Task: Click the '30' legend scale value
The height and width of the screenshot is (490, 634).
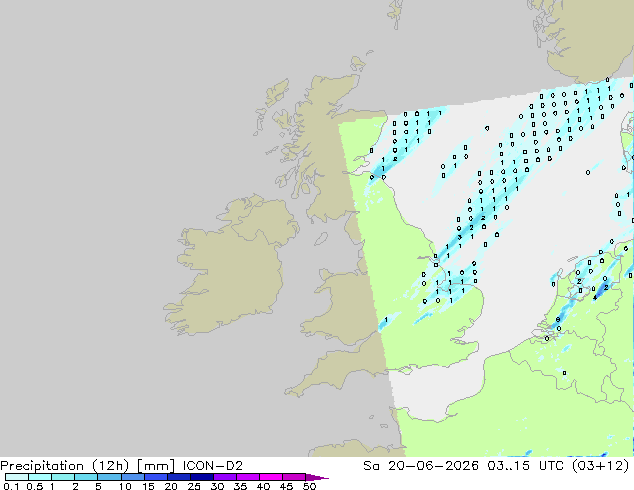Action: pos(217,486)
